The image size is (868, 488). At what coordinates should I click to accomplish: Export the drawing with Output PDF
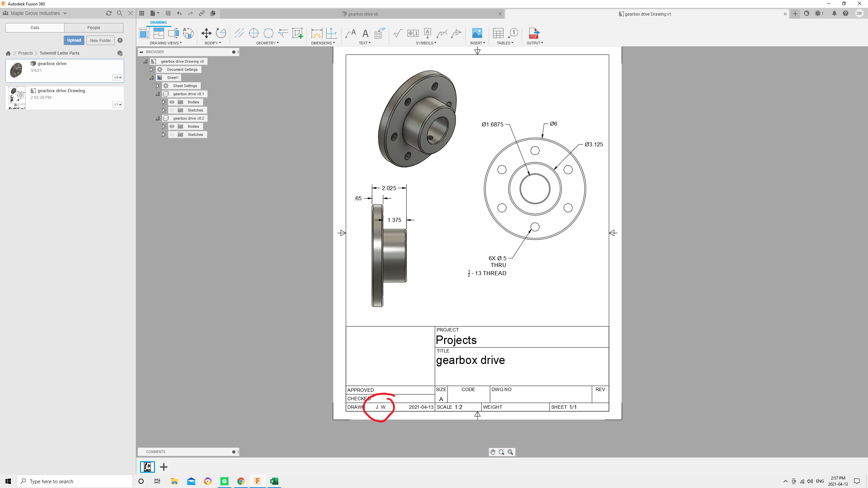534,34
